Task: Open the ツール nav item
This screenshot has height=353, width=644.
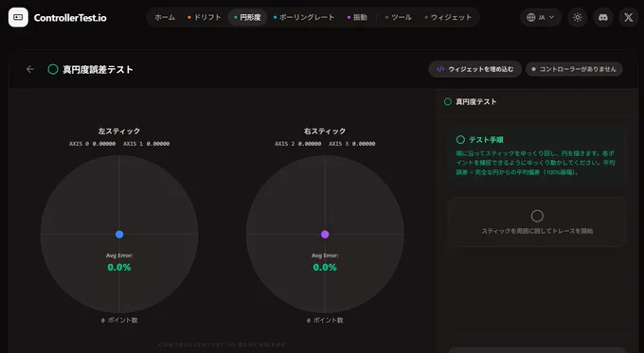Action: click(x=399, y=17)
